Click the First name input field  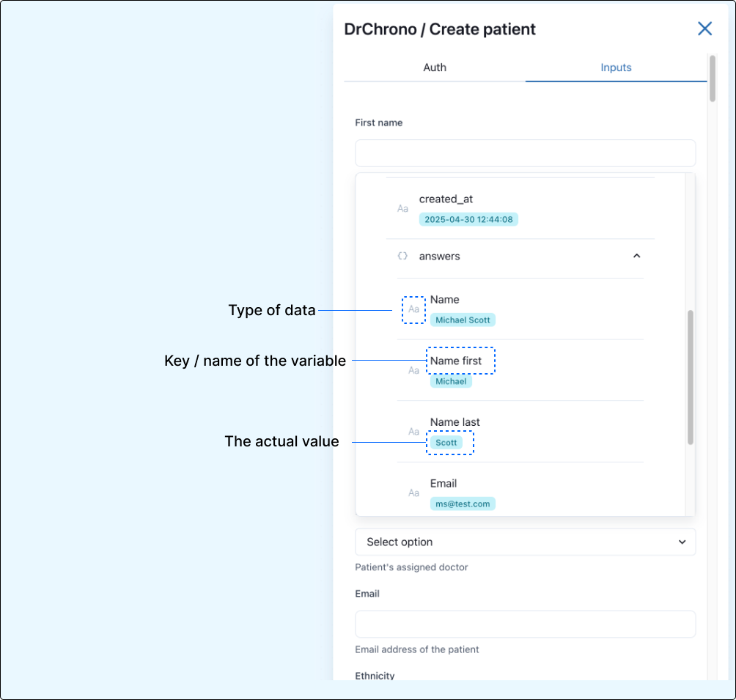click(526, 153)
